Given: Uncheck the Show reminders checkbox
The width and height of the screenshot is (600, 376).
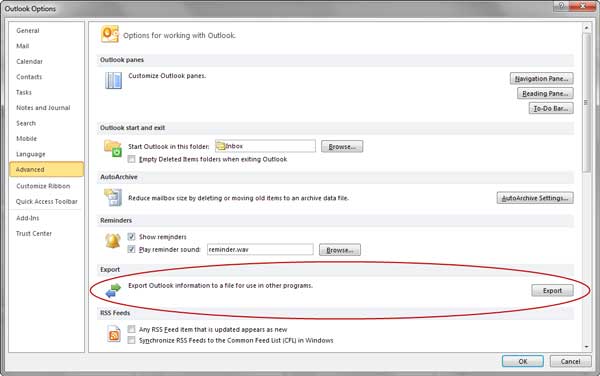Looking at the screenshot, I should 132,237.
